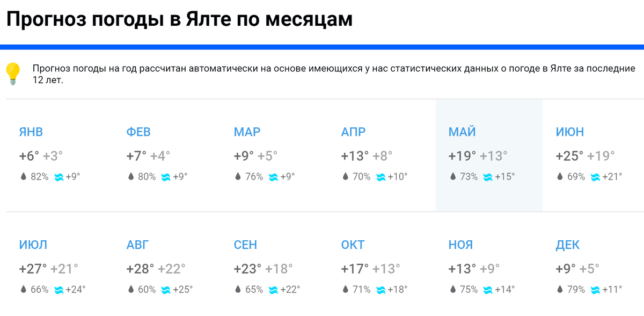Open the ИЮН month forecast
Image resolution: width=644 pixels, height=316 pixels.
click(x=568, y=132)
